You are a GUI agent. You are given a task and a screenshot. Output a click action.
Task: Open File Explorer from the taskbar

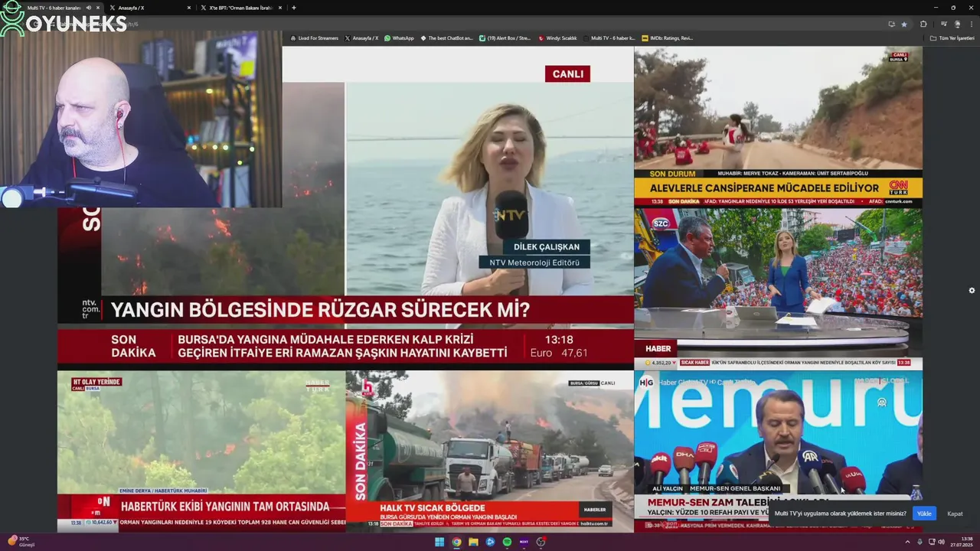[473, 542]
